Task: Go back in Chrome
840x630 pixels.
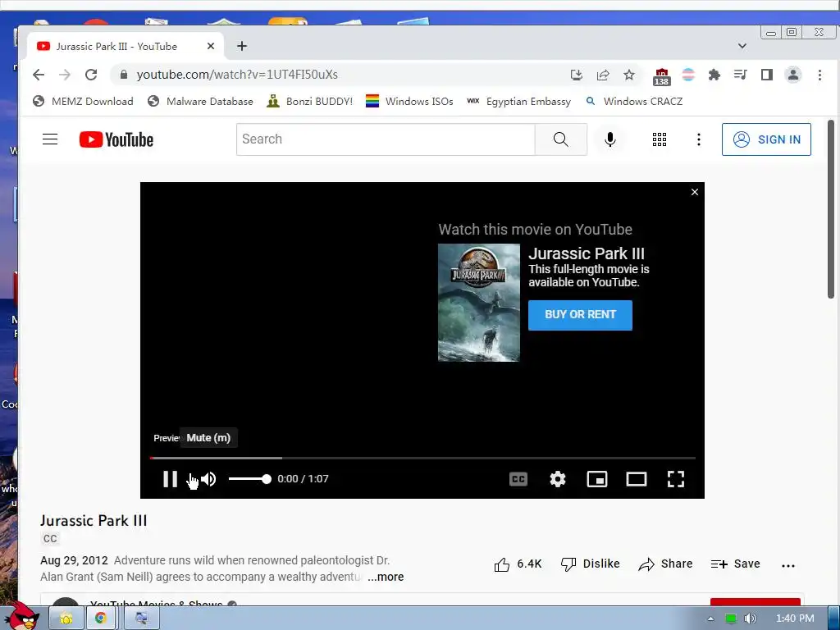Action: [39, 75]
